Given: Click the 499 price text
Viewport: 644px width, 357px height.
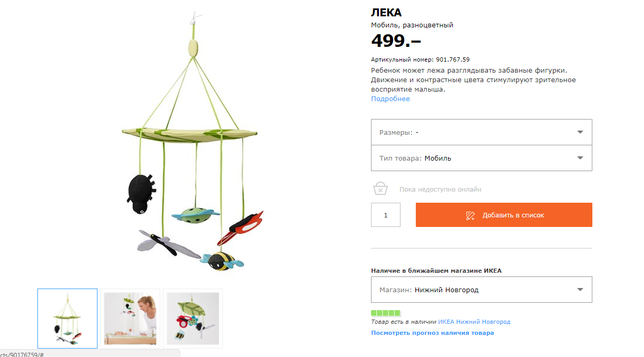Looking at the screenshot, I should 396,41.
